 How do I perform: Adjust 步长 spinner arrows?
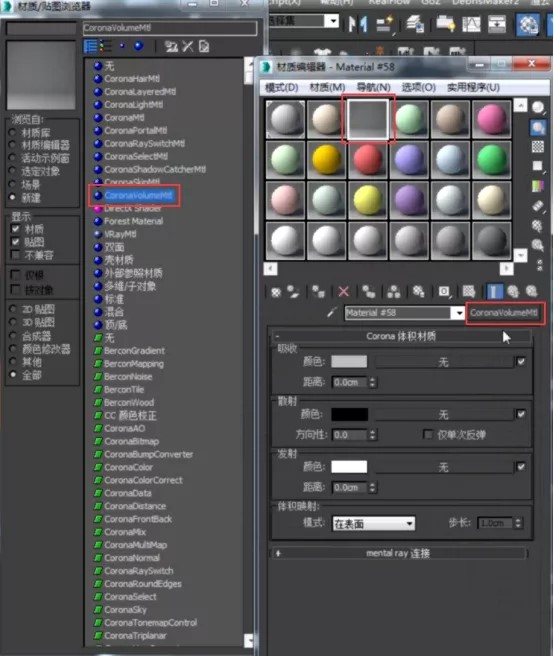(518, 523)
